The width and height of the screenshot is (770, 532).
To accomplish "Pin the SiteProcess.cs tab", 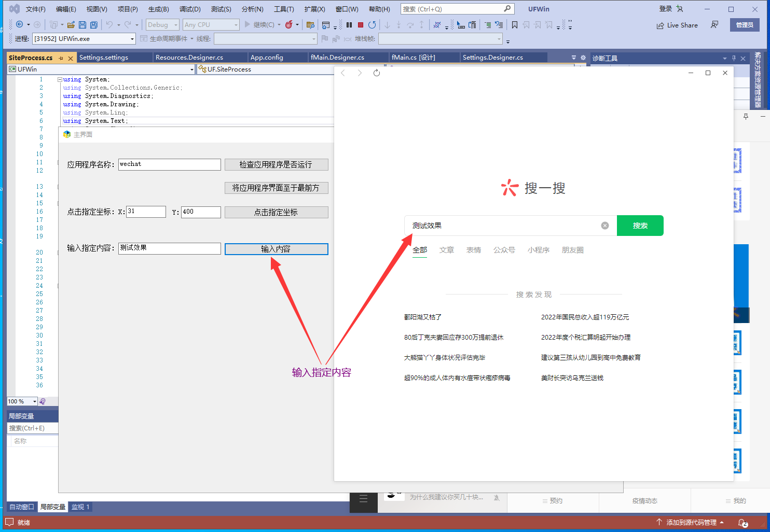I will coord(61,58).
